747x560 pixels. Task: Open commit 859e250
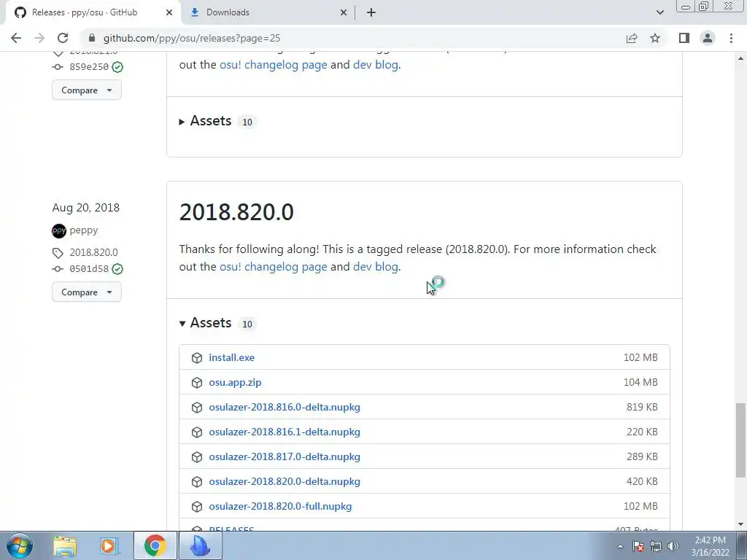coord(89,67)
